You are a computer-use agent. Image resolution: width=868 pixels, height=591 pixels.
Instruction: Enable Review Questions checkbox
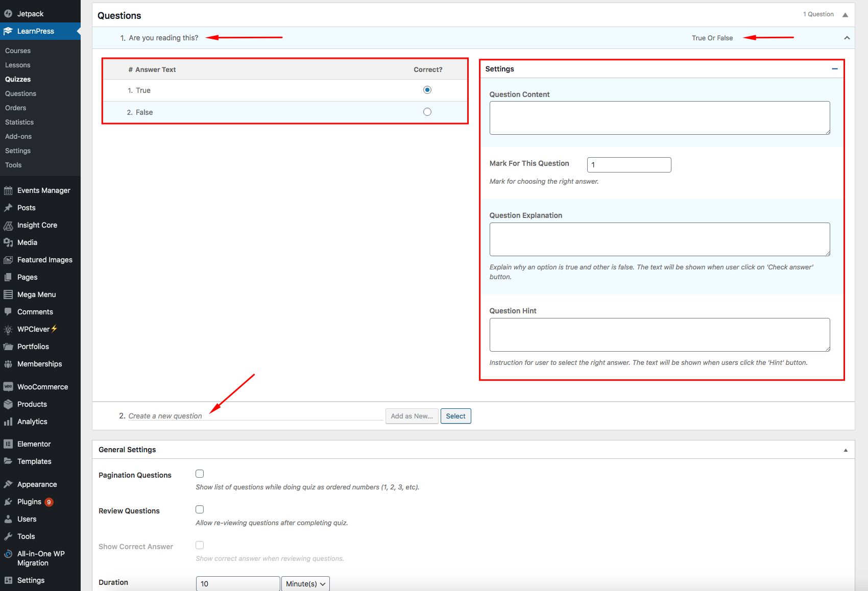click(200, 509)
